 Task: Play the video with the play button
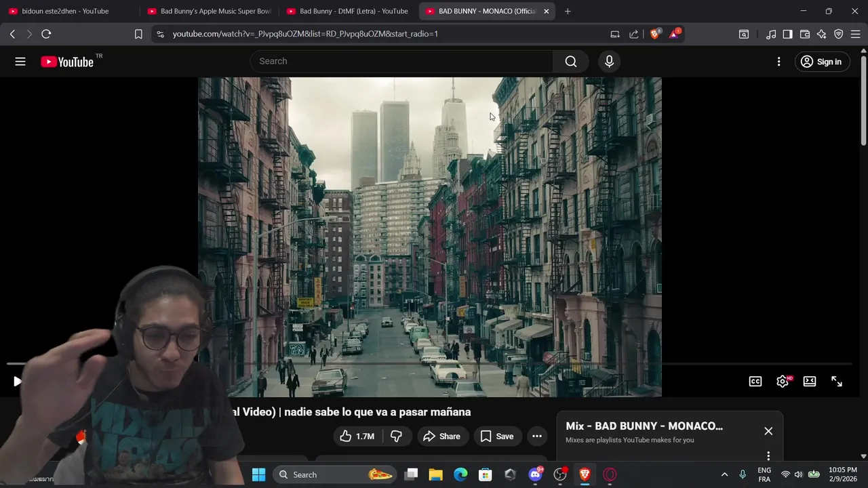click(x=18, y=382)
